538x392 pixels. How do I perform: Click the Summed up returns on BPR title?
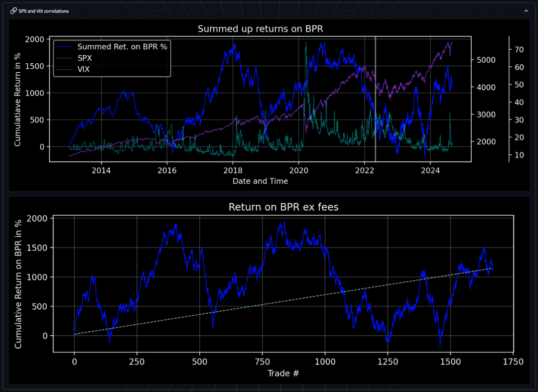coord(261,29)
